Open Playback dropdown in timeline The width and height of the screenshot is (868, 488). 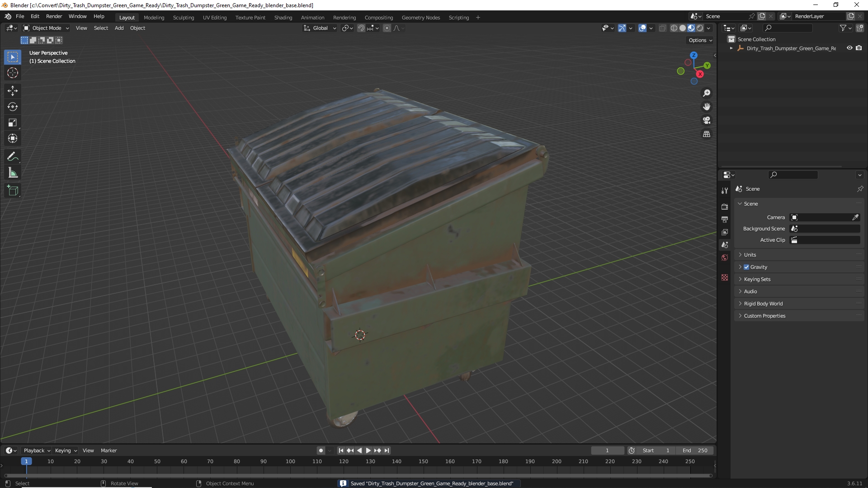coord(37,450)
